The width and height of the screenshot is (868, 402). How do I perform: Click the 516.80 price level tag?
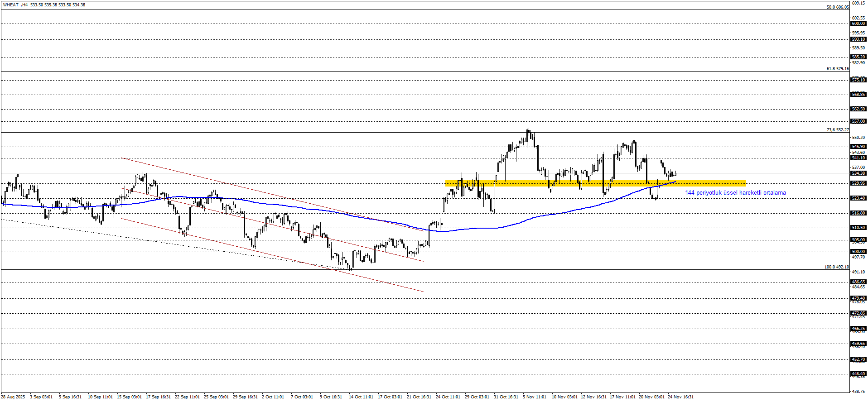coord(858,213)
